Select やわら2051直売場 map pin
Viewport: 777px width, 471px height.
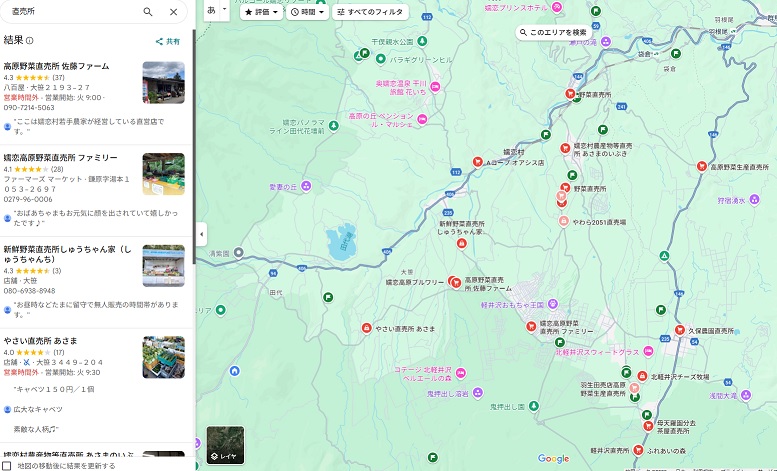tap(563, 221)
